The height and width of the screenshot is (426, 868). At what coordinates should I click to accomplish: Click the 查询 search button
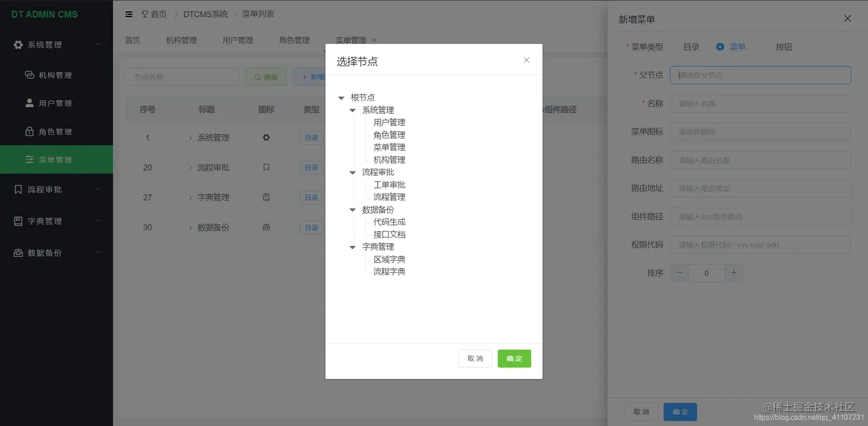[266, 76]
